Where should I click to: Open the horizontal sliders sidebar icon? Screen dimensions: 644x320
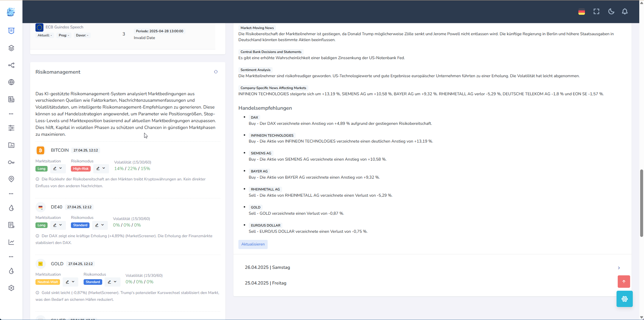point(11,128)
